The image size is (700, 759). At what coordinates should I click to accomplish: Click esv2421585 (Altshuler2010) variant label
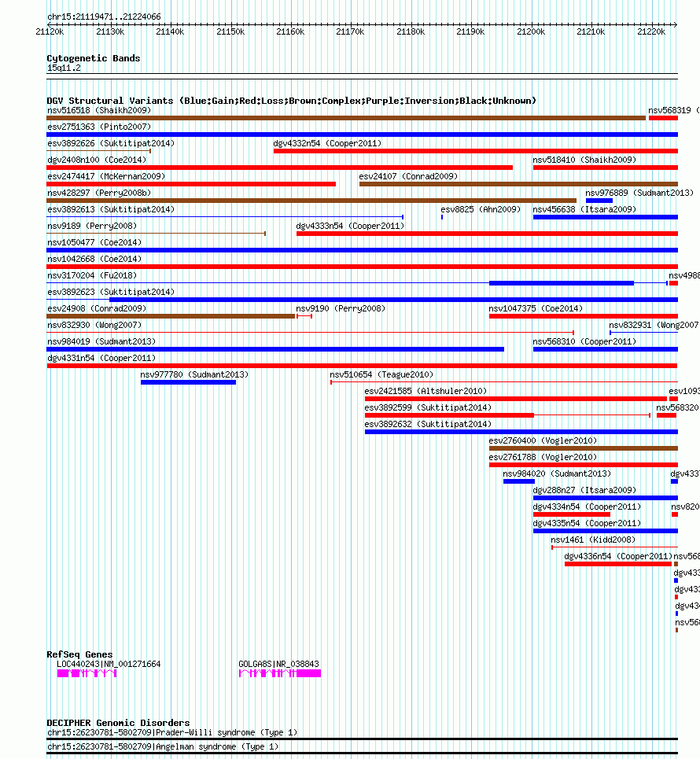pos(426,391)
